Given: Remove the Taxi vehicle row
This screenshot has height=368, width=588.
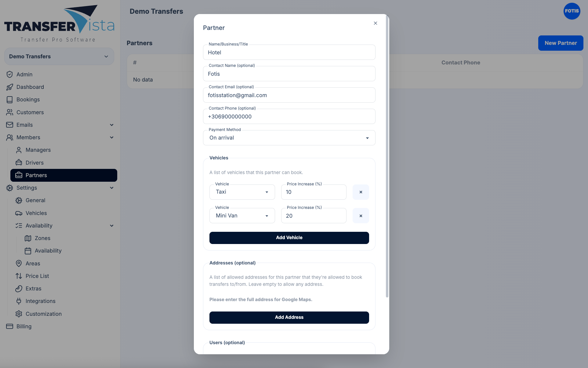Looking at the screenshot, I should [x=361, y=192].
